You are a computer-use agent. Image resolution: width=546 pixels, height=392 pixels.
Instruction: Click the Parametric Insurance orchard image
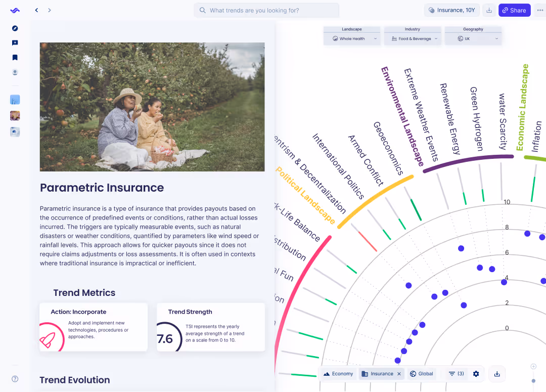152,107
